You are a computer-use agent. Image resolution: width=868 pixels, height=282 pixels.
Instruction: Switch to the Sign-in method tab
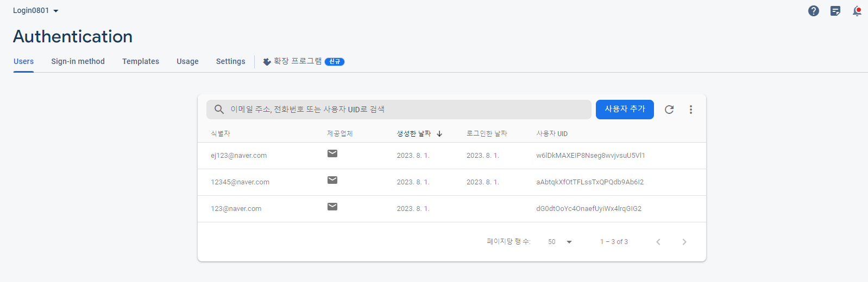coord(78,61)
